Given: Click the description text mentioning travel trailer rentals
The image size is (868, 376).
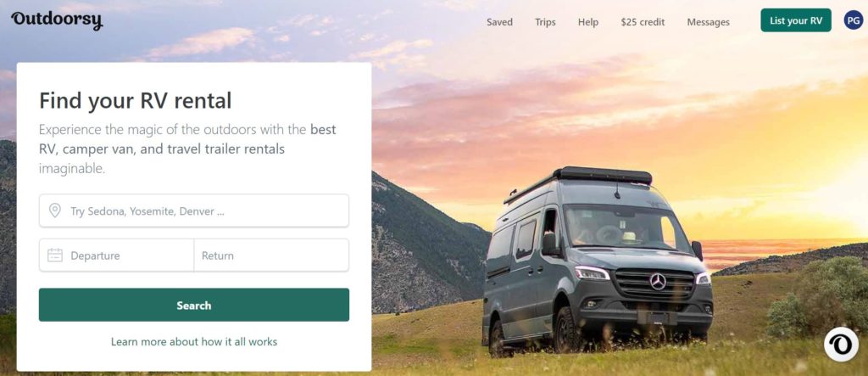Looking at the screenshot, I should pyautogui.click(x=187, y=149).
